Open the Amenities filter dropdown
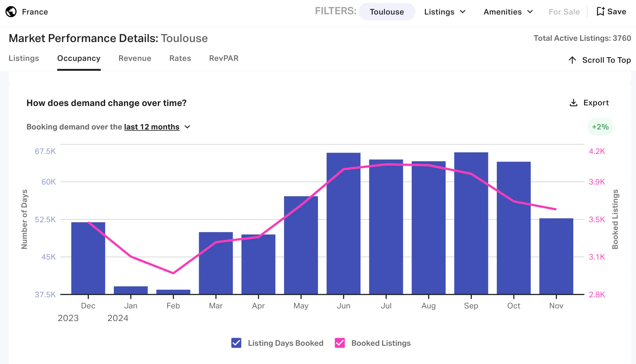The height and width of the screenshot is (364, 636). point(508,12)
